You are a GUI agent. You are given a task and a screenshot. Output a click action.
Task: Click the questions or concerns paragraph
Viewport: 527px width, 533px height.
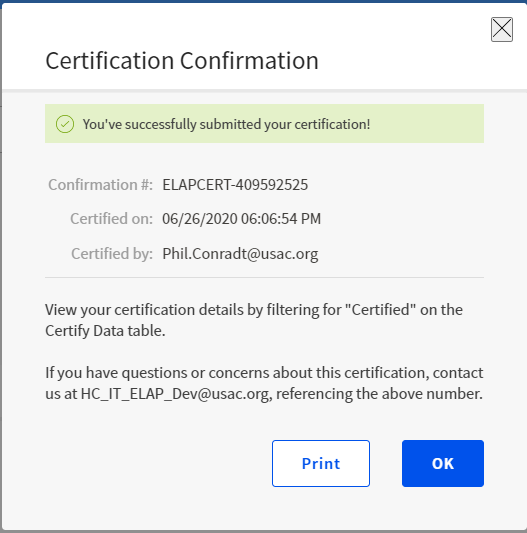click(x=264, y=383)
